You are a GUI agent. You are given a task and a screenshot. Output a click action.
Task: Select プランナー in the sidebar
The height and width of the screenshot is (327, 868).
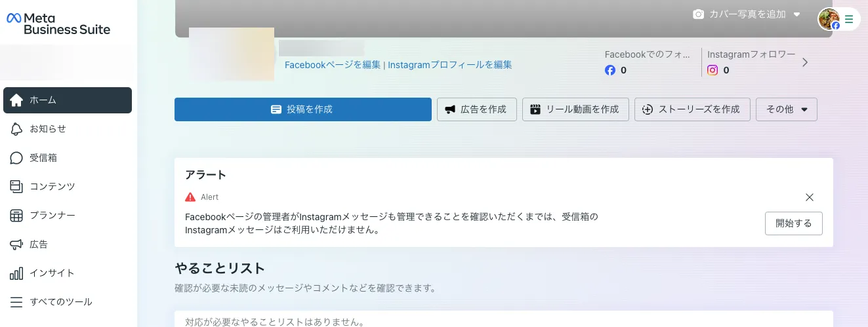pyautogui.click(x=68, y=216)
